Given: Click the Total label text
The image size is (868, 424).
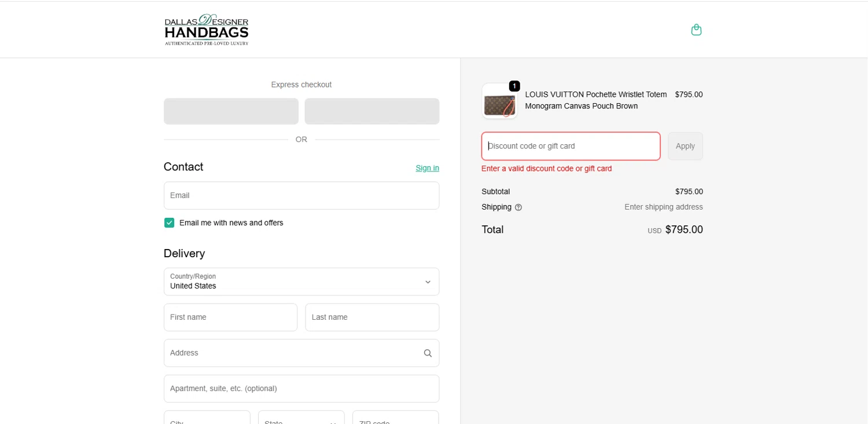Looking at the screenshot, I should coord(492,229).
